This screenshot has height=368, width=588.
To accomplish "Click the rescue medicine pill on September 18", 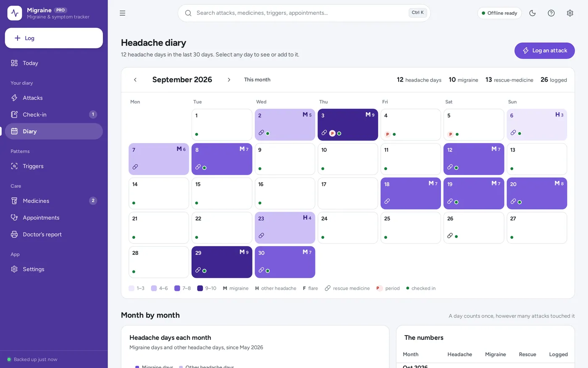I will pos(387,201).
